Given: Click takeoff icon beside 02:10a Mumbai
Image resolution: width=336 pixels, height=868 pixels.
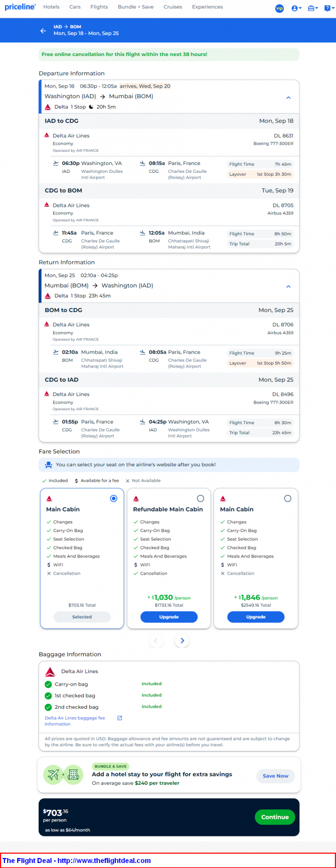Looking at the screenshot, I should point(56,352).
